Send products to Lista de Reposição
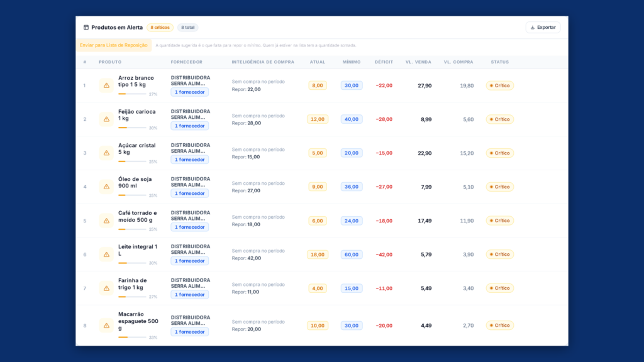 point(113,45)
